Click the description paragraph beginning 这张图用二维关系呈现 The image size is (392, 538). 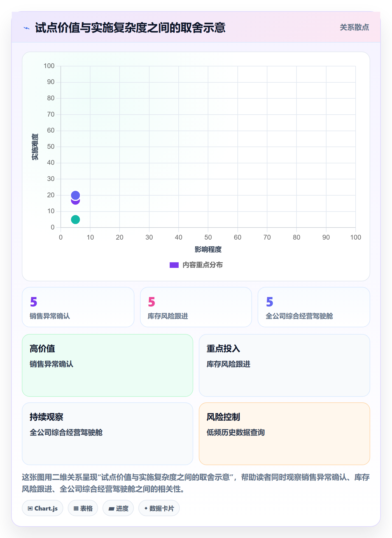(x=196, y=483)
